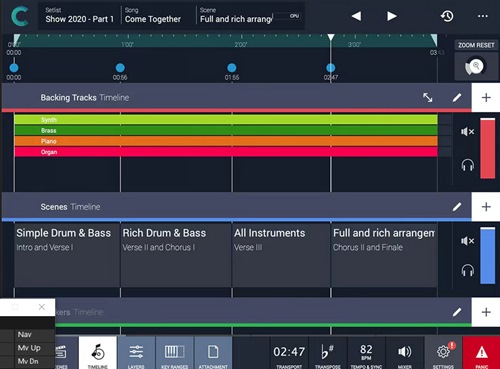This screenshot has width=500, height=369.
Task: Toggle headphones for Scenes timeline
Action: (x=467, y=270)
